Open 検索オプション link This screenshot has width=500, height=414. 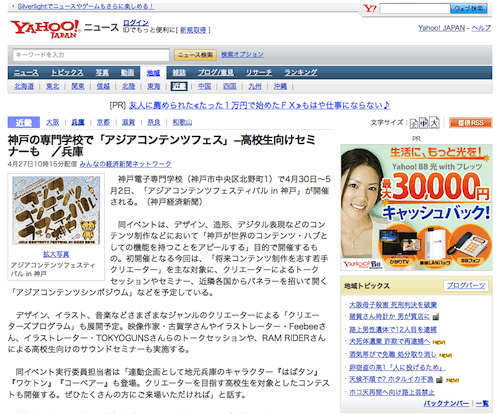242,55
